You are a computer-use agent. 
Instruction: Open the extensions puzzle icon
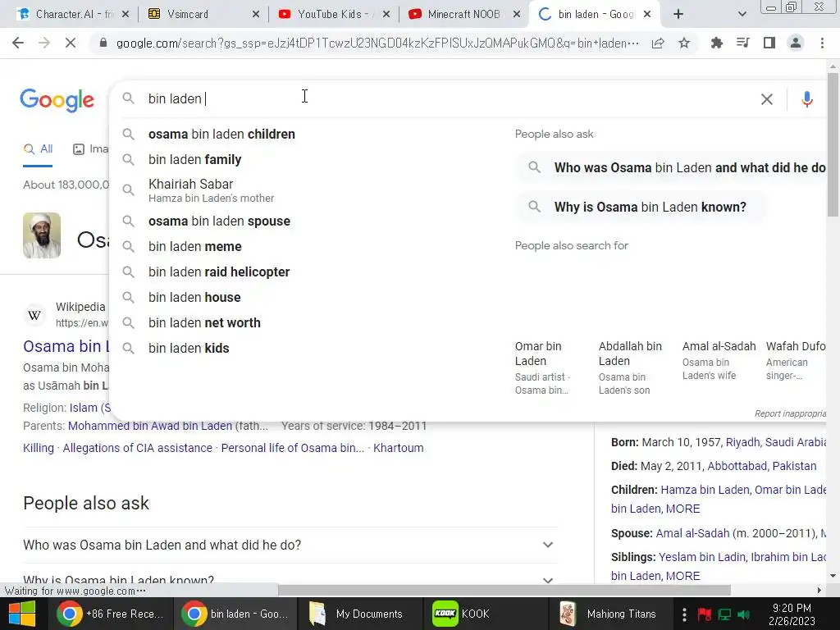point(716,43)
